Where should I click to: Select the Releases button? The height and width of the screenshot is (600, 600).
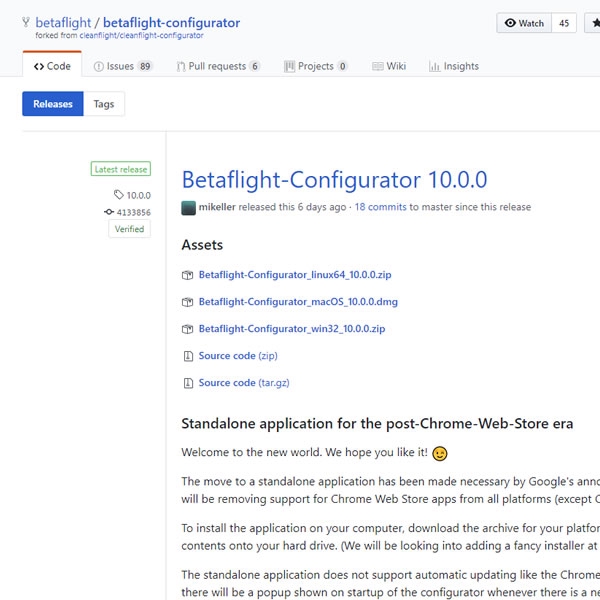click(53, 104)
